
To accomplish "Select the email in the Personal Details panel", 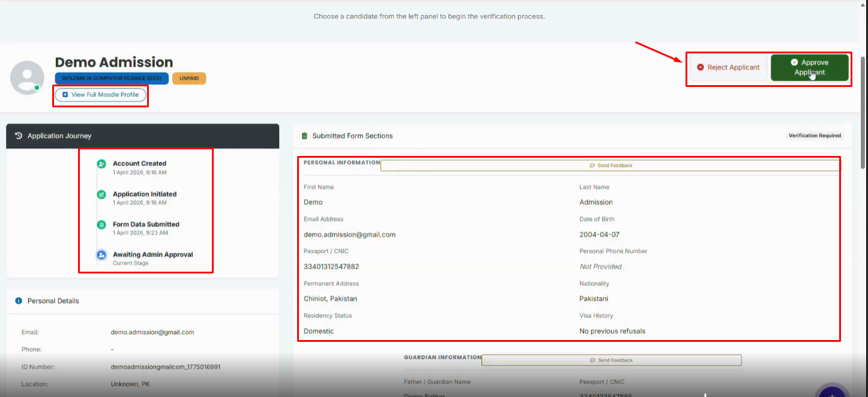I will [152, 332].
